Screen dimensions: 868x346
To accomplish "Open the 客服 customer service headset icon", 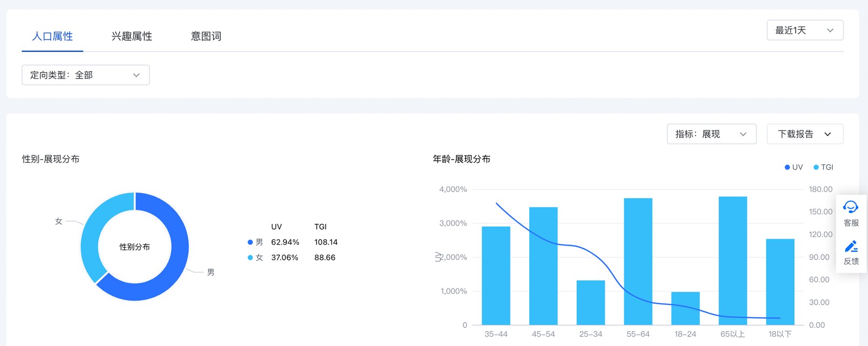I will 850,207.
